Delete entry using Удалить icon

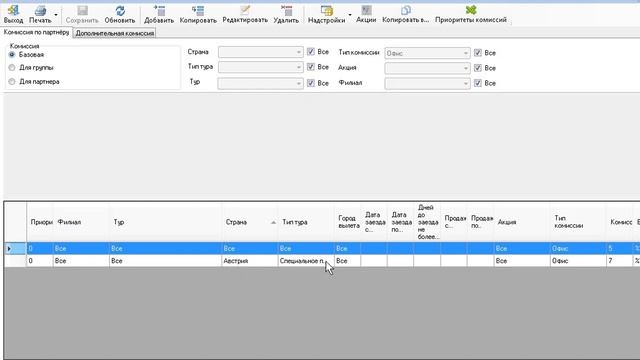click(x=286, y=10)
